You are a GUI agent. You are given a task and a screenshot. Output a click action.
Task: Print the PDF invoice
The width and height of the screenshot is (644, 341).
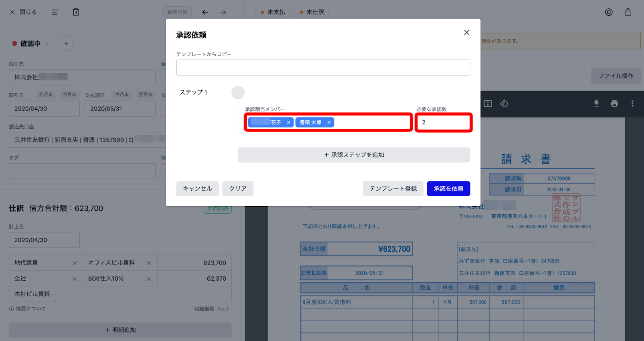(614, 104)
